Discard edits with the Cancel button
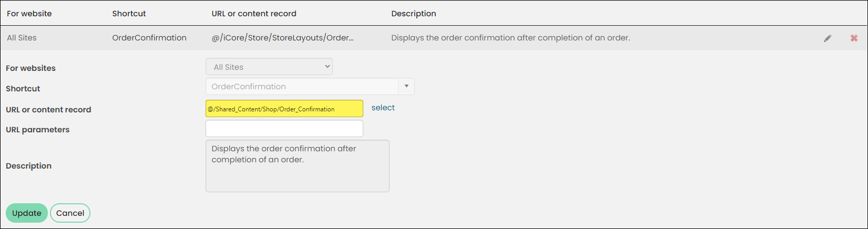 tap(70, 213)
